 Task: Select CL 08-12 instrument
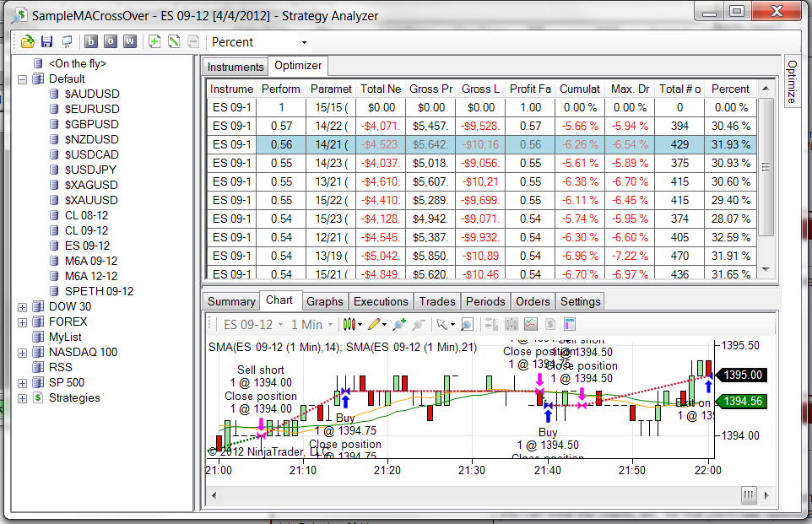point(86,215)
